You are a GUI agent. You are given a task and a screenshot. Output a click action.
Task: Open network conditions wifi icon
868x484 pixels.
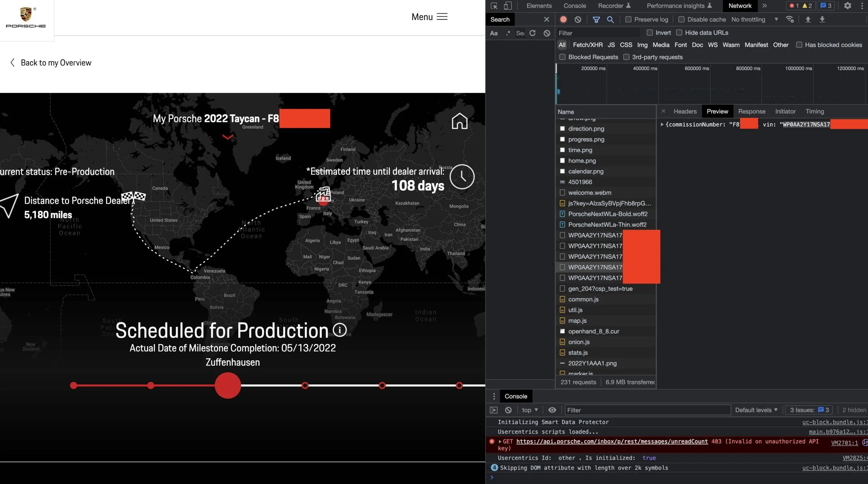(790, 20)
